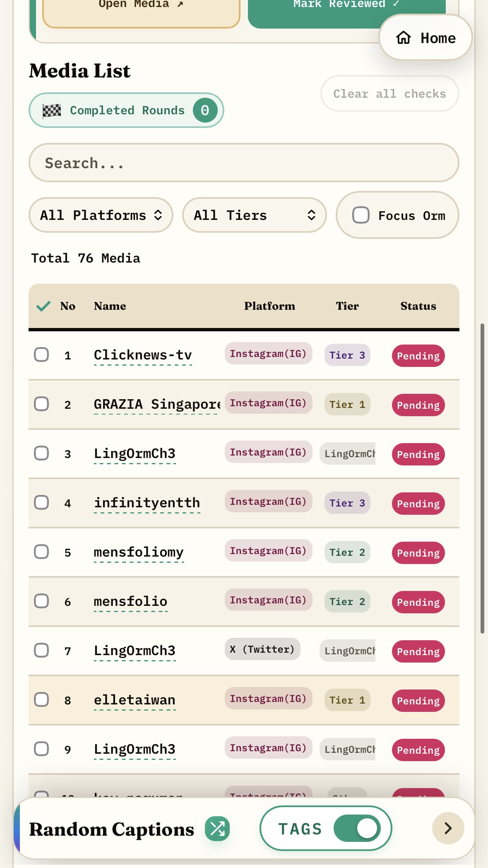Viewport: 488px width, 868px height.
Task: Toggle the TAGS switch off
Action: pyautogui.click(x=357, y=828)
